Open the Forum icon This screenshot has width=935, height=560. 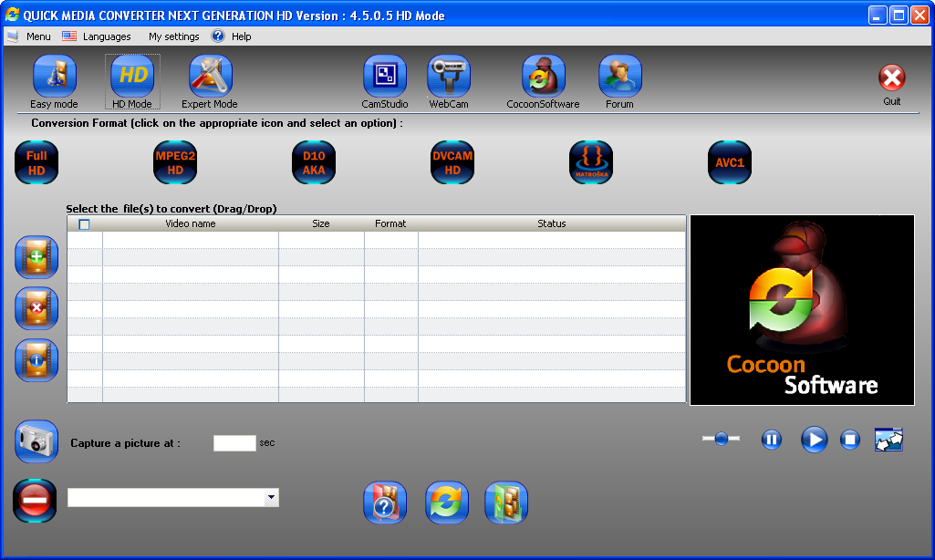coord(619,76)
